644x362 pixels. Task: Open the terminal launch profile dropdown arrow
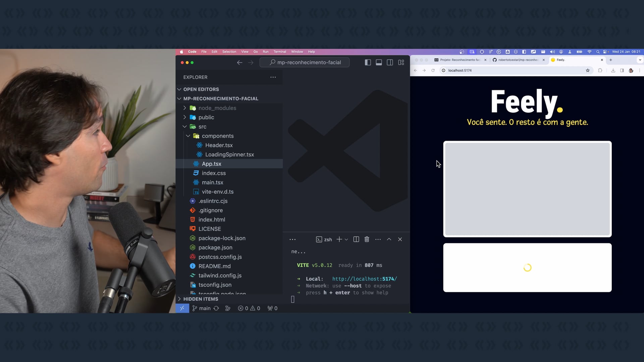346,239
